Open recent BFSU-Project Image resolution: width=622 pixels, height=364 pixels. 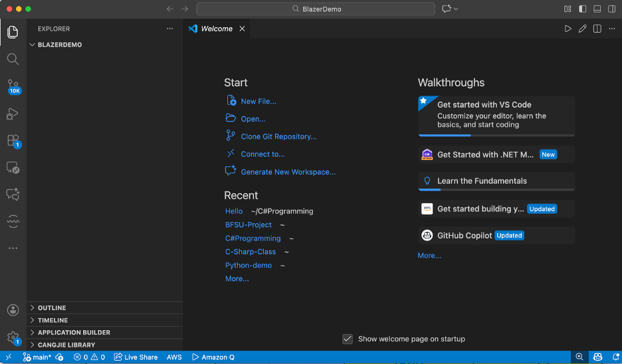[x=249, y=225]
